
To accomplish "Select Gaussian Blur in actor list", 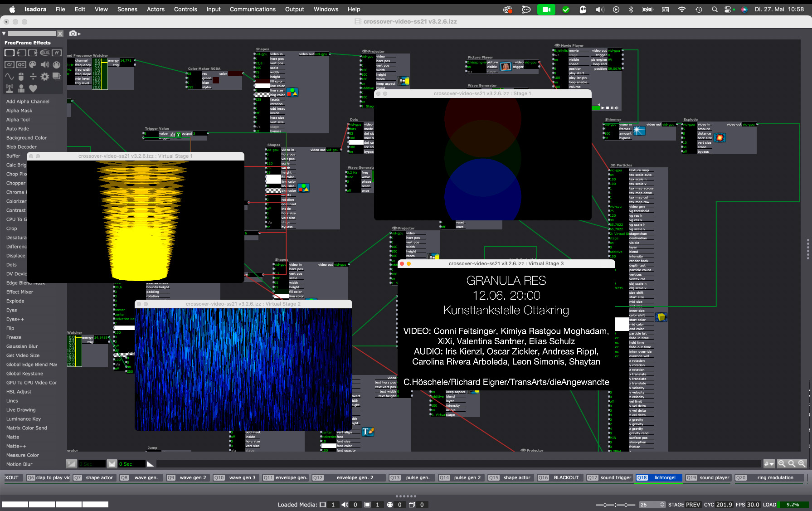I will (x=22, y=346).
